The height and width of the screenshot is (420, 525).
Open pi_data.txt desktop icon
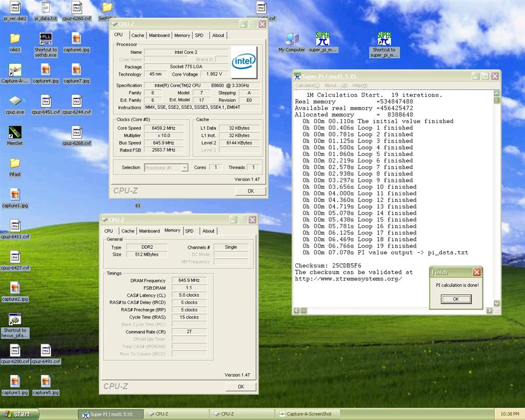46,11
